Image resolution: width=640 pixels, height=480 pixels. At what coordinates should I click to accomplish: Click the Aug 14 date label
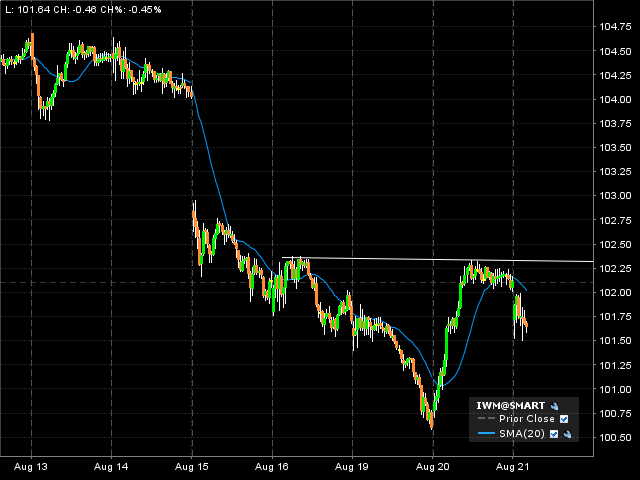111,467
